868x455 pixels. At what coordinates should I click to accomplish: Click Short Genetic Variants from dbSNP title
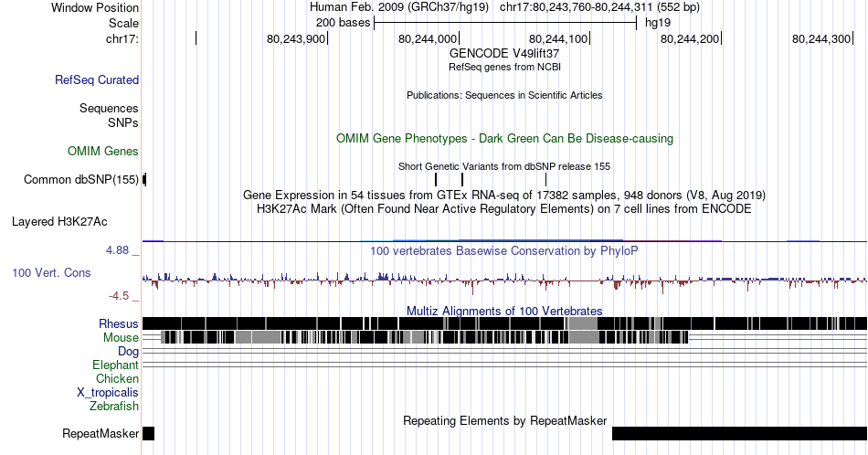pyautogui.click(x=504, y=166)
